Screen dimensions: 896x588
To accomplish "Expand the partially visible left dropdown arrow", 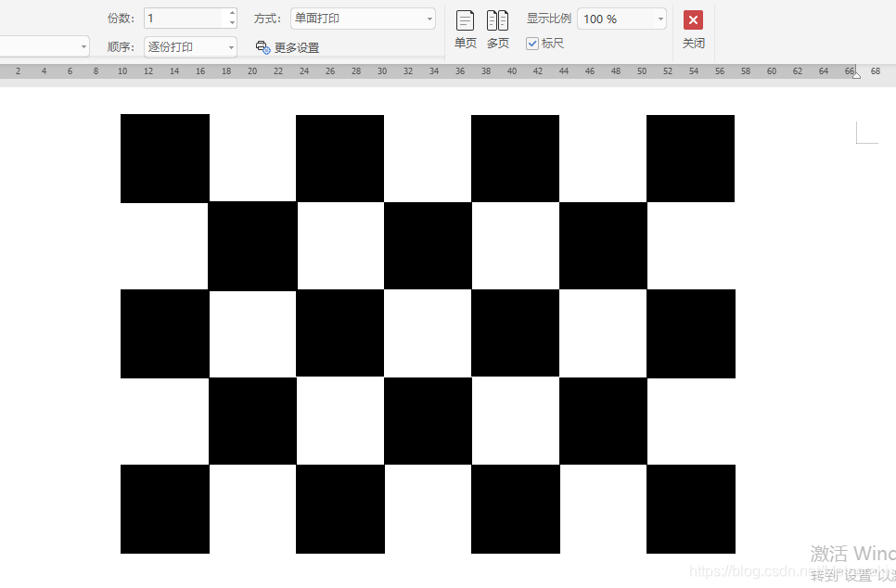I will tap(83, 47).
